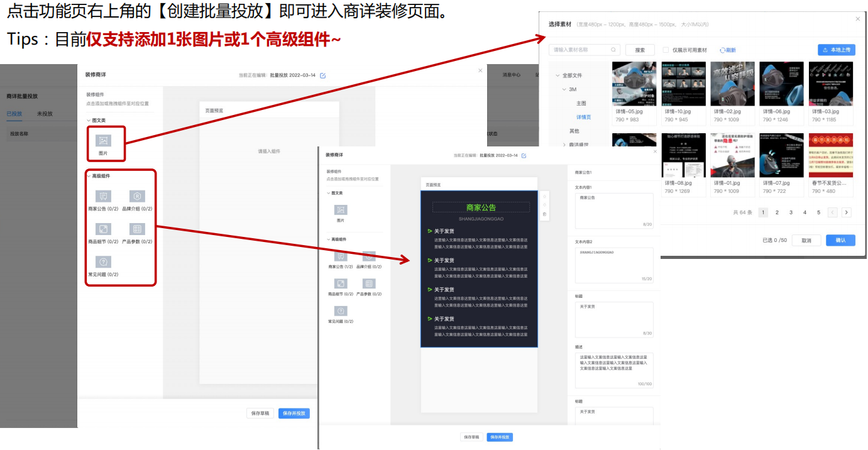Select the 详情-06.jpg thumbnail
868x450 pixels.
click(781, 84)
